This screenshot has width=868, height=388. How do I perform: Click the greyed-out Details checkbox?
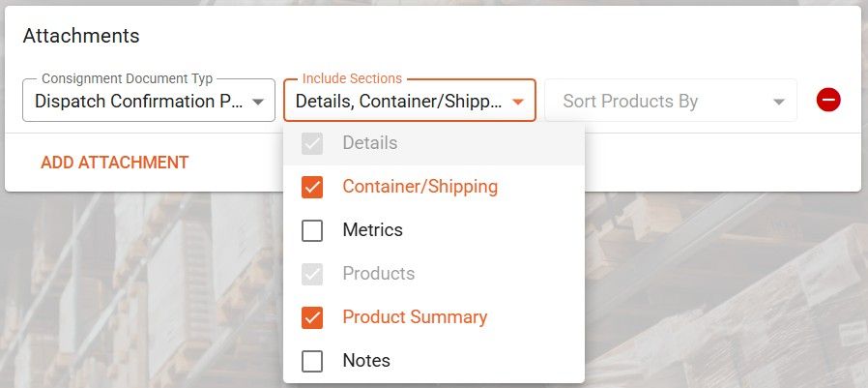[x=312, y=143]
